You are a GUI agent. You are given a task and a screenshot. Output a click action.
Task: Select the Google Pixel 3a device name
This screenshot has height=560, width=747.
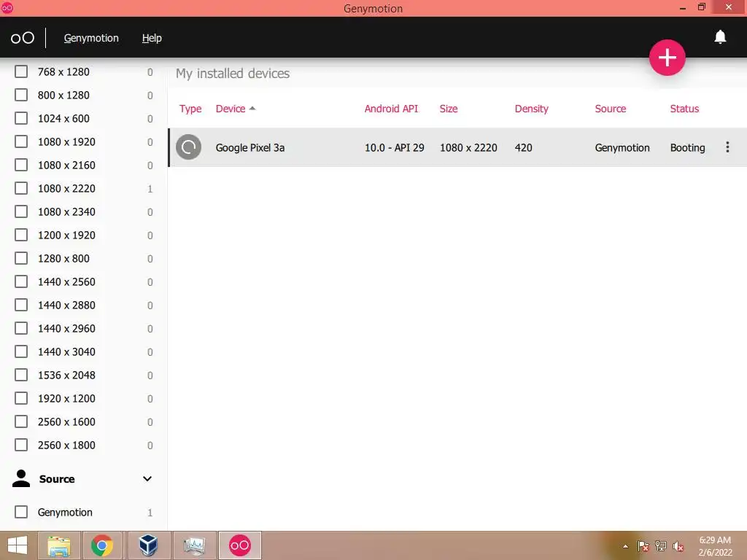click(x=250, y=147)
